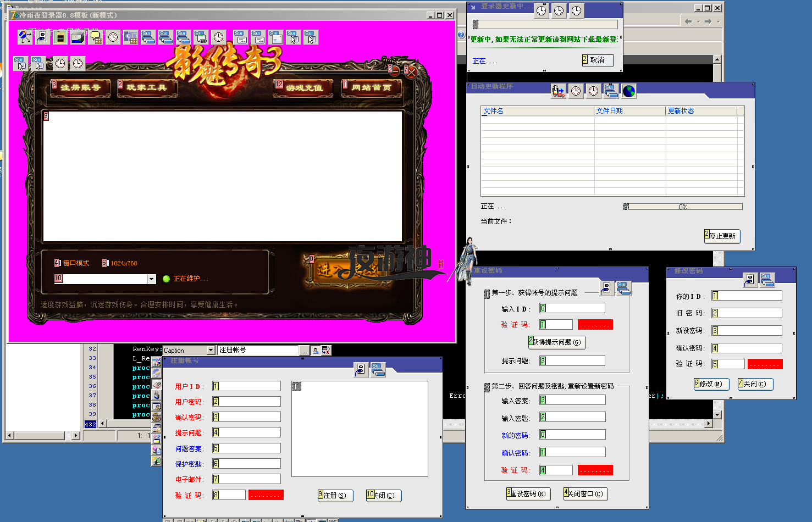The image size is (812, 522).
Task: Click the progress bar in 登录器更新中 dialog
Action: (x=545, y=25)
